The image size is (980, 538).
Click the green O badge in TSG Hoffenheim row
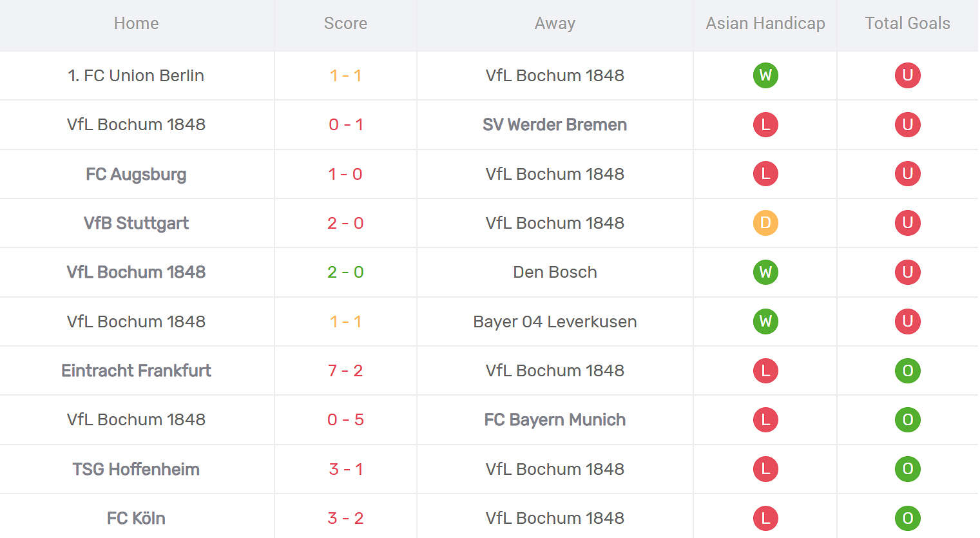click(x=907, y=468)
